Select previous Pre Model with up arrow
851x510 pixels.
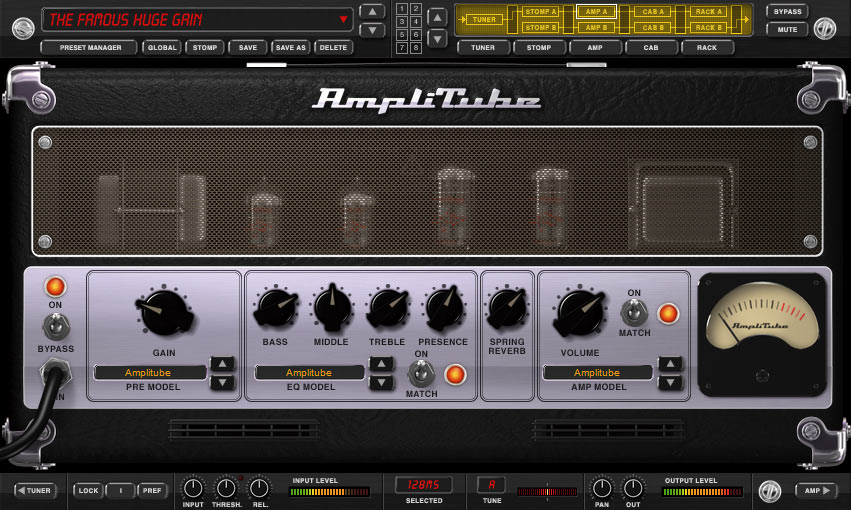(223, 364)
